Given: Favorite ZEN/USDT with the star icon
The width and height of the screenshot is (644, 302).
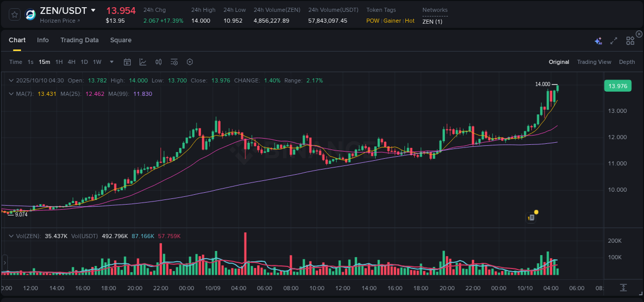Looking at the screenshot, I should [14, 14].
